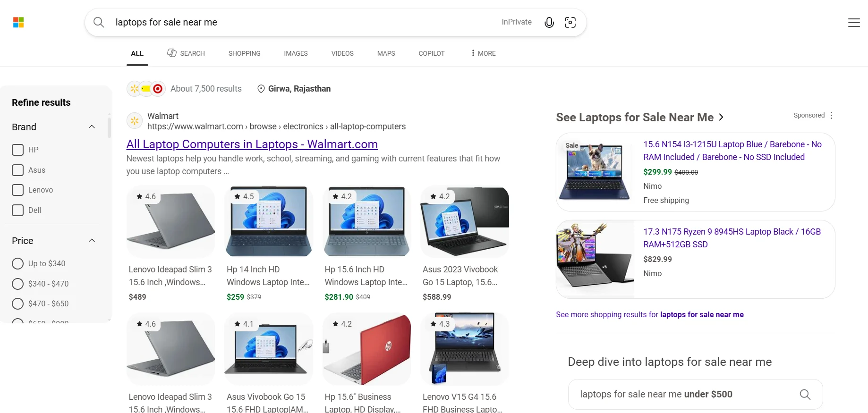Click the About 7,500 results text
Image resolution: width=868 pixels, height=413 pixels.
click(x=206, y=89)
